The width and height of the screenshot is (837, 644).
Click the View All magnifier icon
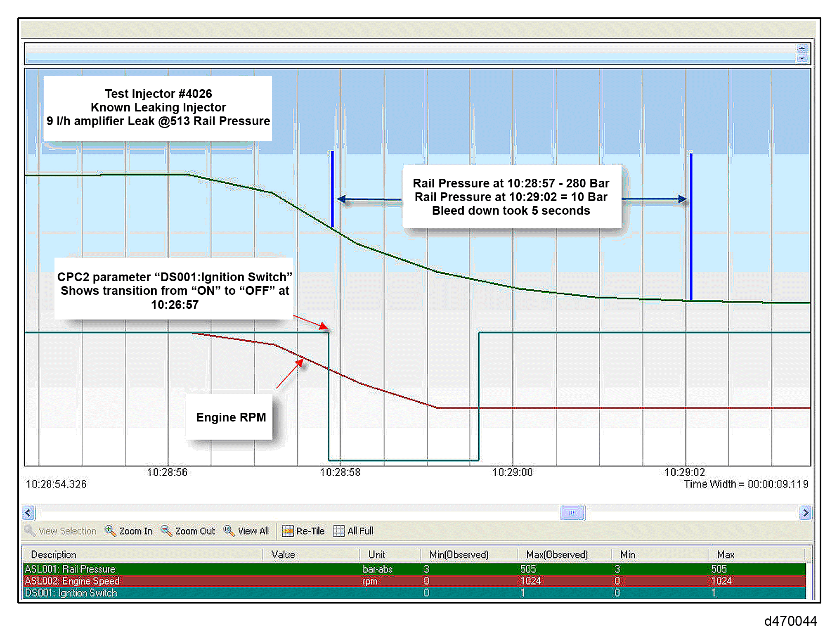(x=229, y=530)
